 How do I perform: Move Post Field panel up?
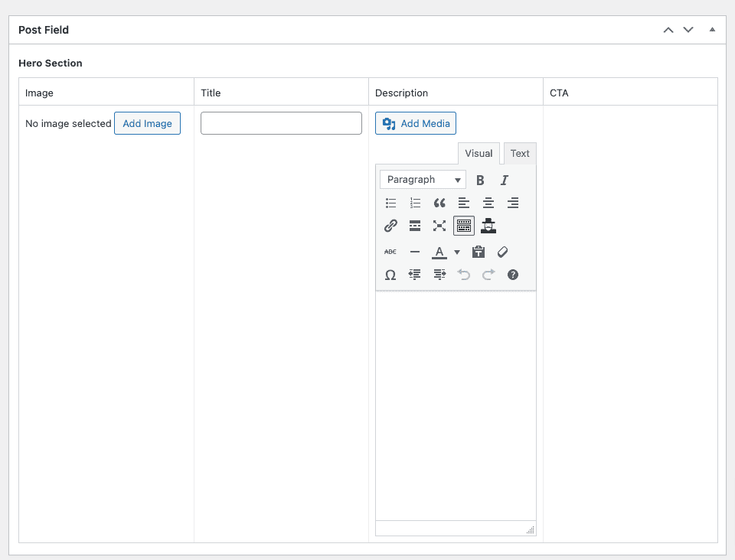point(668,30)
